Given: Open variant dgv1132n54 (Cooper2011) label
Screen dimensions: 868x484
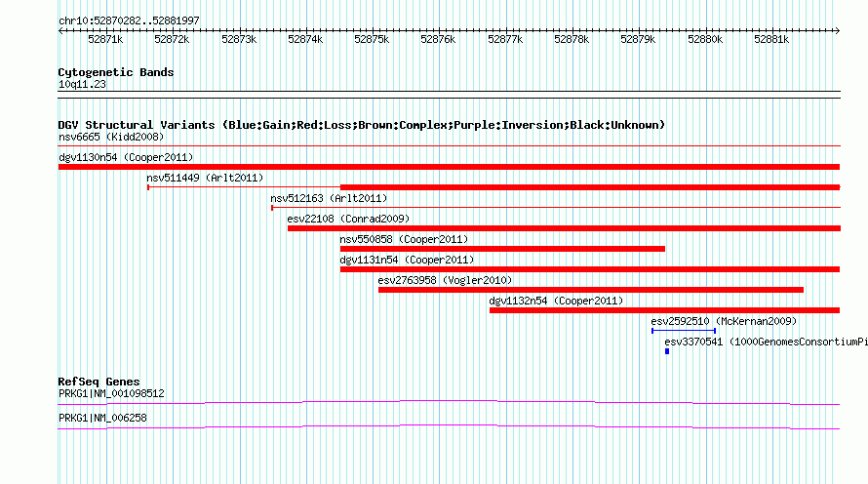Looking at the screenshot, I should (x=556, y=301).
